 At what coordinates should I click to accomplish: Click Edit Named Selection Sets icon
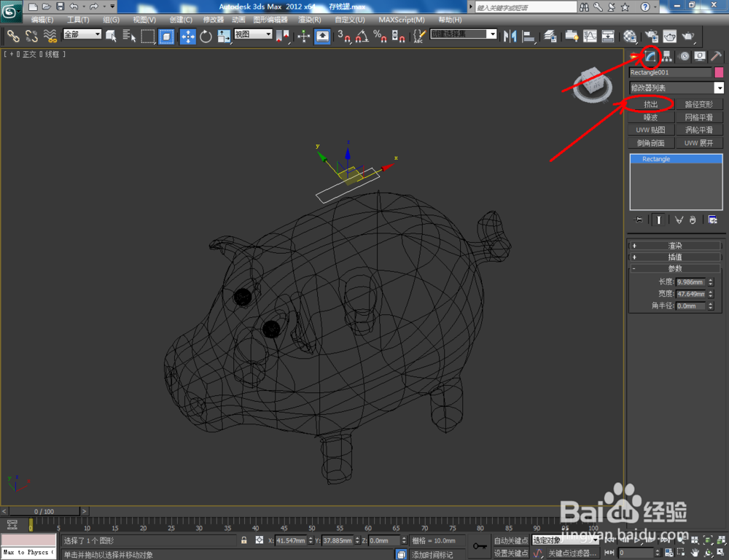pyautogui.click(x=419, y=36)
